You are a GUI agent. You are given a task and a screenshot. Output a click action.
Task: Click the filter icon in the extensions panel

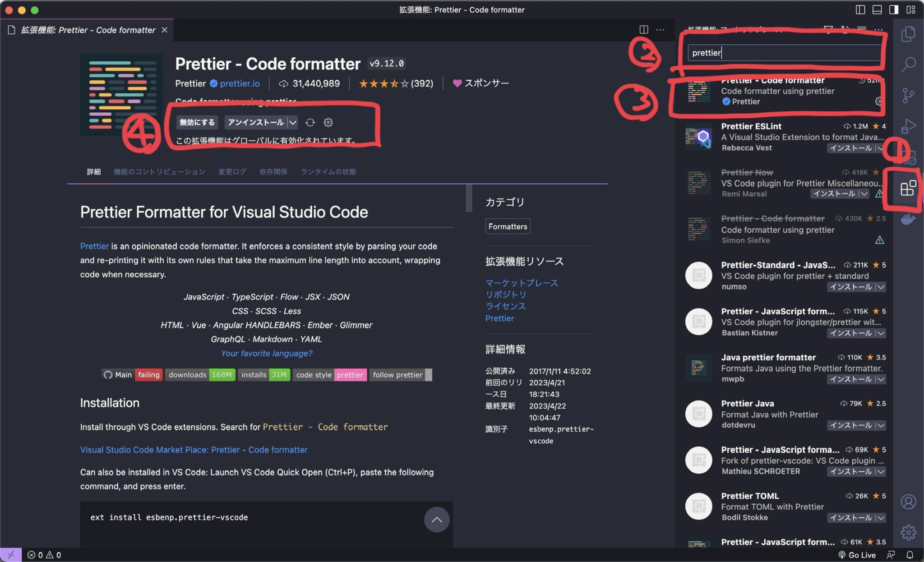point(828,29)
